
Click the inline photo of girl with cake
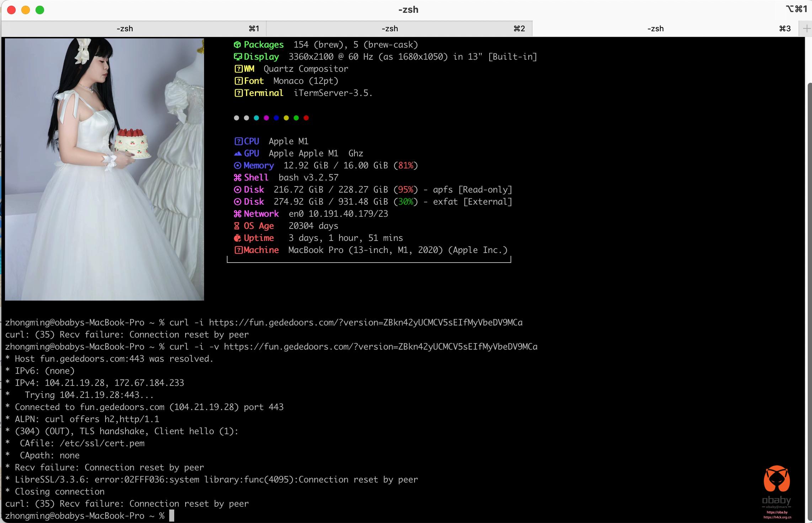[x=105, y=169]
